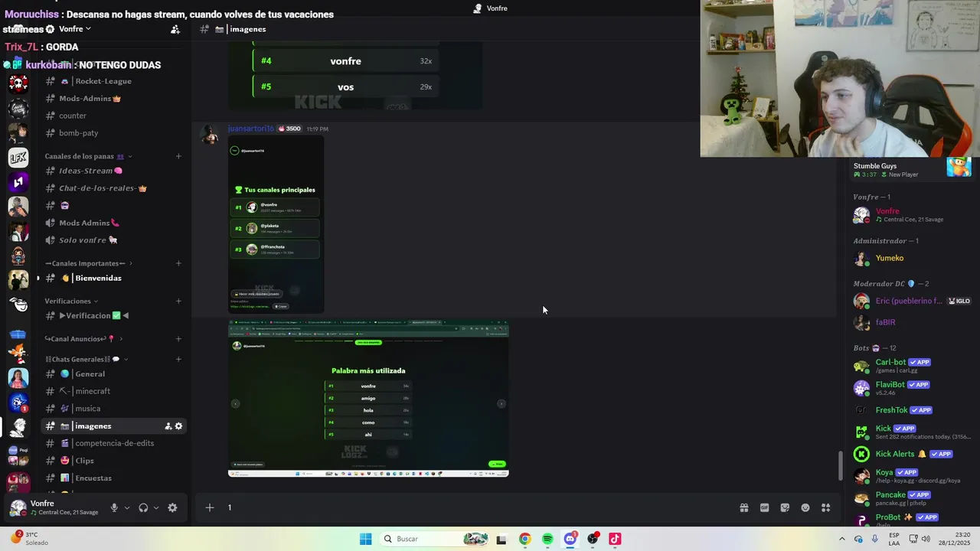
Task: Open Spotify from the taskbar
Action: [547, 539]
